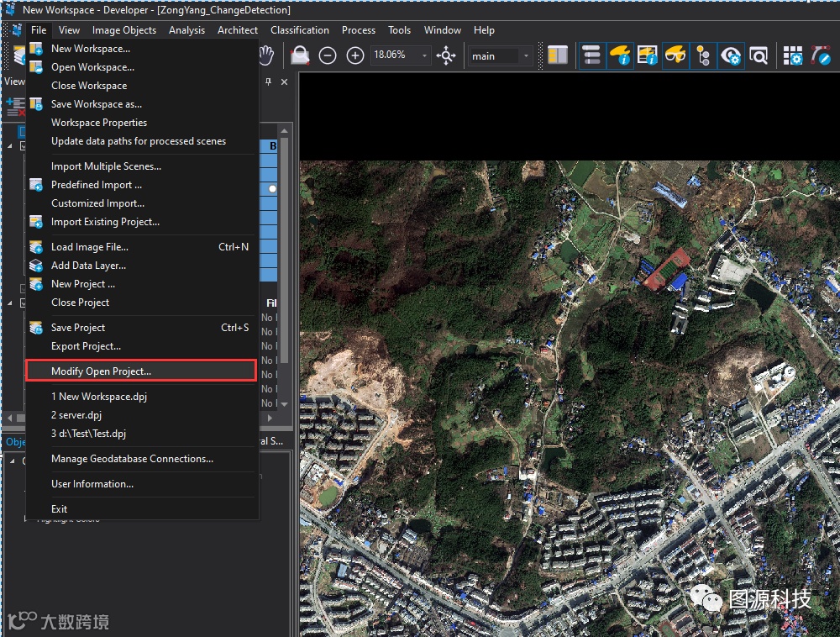Open the Classification menu

pyautogui.click(x=299, y=30)
